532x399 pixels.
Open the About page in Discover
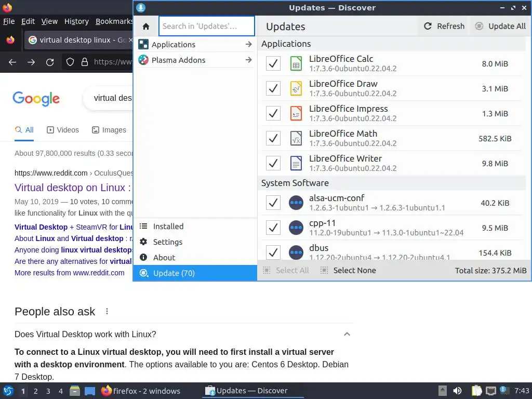pos(195,258)
